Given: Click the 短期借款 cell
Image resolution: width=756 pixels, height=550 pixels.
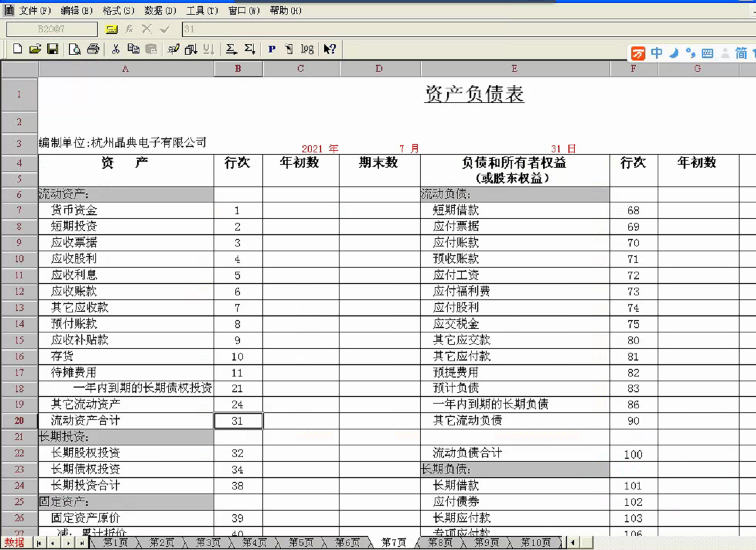Looking at the screenshot, I should tap(515, 211).
